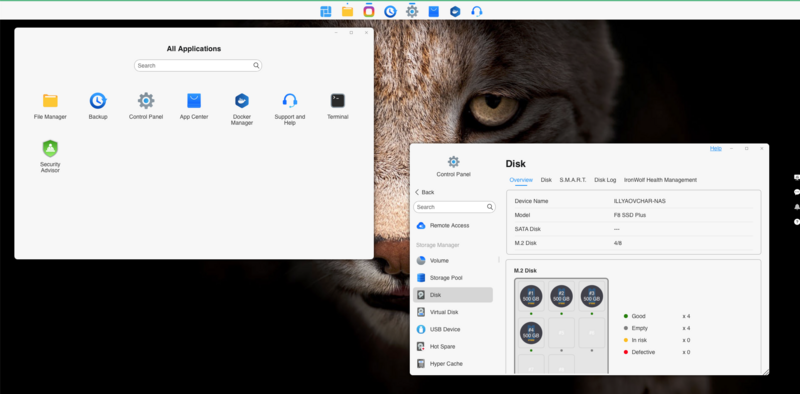Select M.2 disk slot #3

[592, 296]
